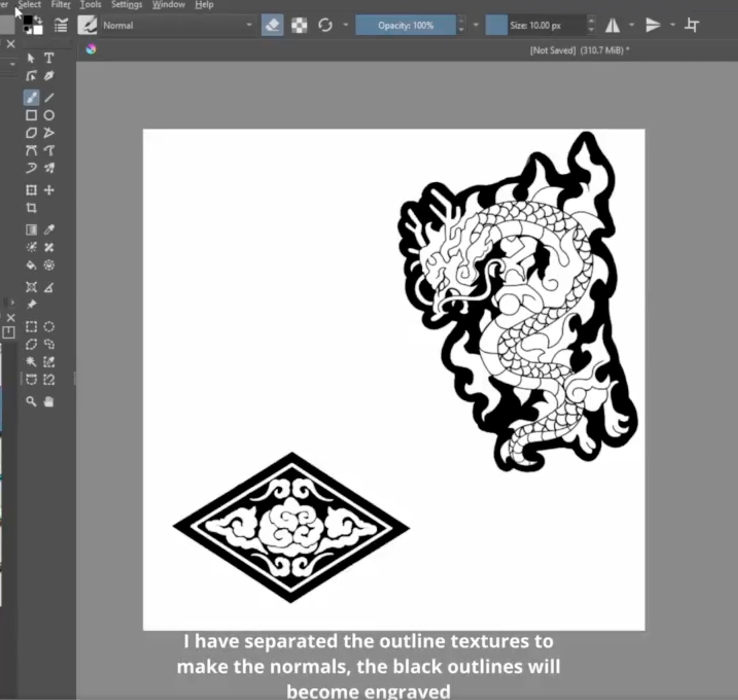Select the Ellipse shape tool
Screen dimensions: 738x700
pos(49,115)
